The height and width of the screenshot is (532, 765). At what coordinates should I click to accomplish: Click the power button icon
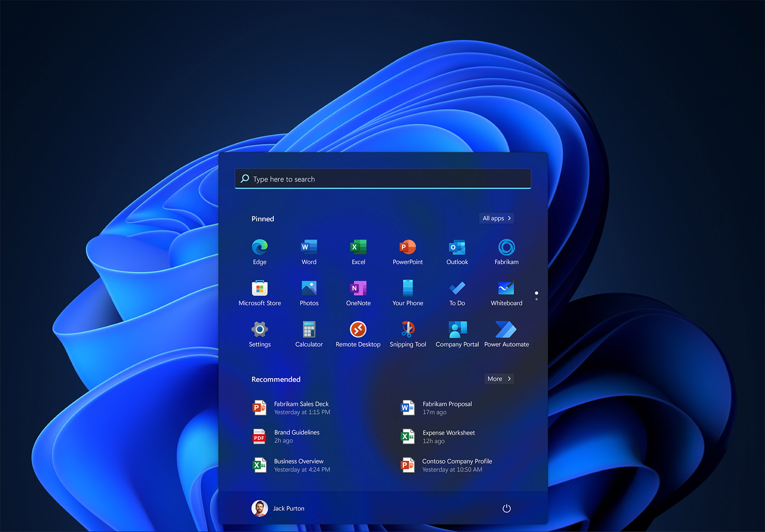(x=506, y=508)
